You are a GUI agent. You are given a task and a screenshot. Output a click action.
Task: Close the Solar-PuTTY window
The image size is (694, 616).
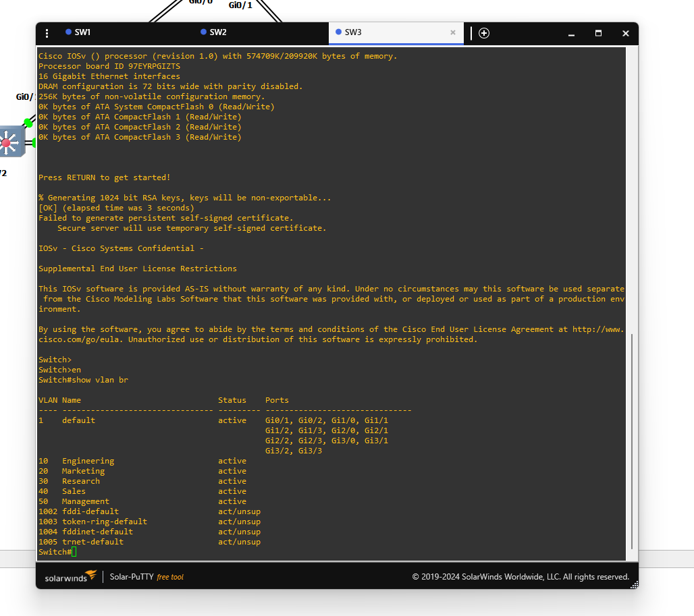click(625, 33)
